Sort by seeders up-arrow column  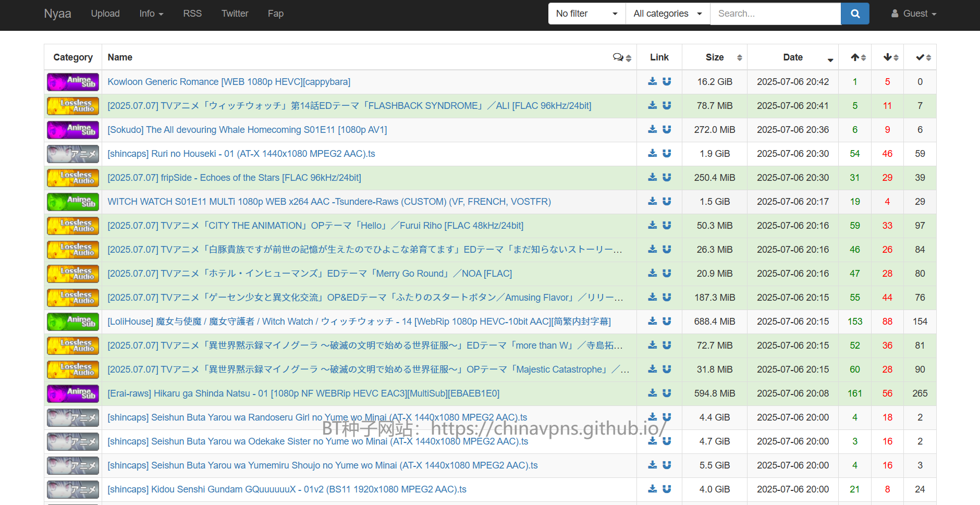[858, 57]
